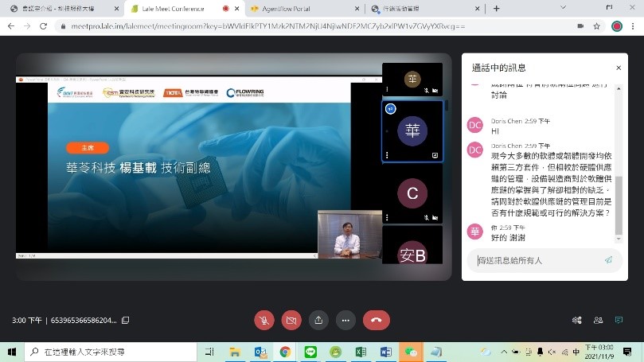The image size is (644, 362).
Task: Toggle the chat panel icon
Action: coord(619,320)
